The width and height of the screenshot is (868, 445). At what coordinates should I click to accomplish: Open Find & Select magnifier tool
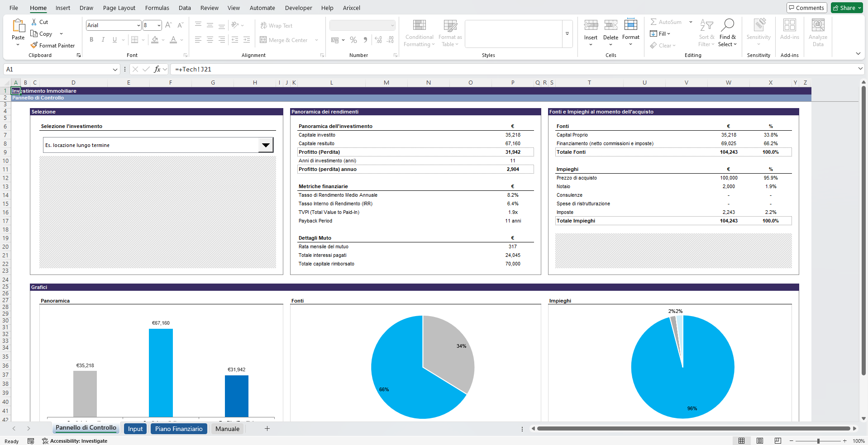[x=727, y=25]
